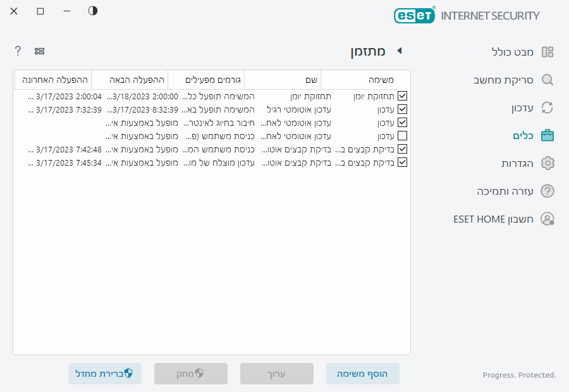Click the Help and support question-mark icon
The image size is (569, 392).
pos(548,191)
